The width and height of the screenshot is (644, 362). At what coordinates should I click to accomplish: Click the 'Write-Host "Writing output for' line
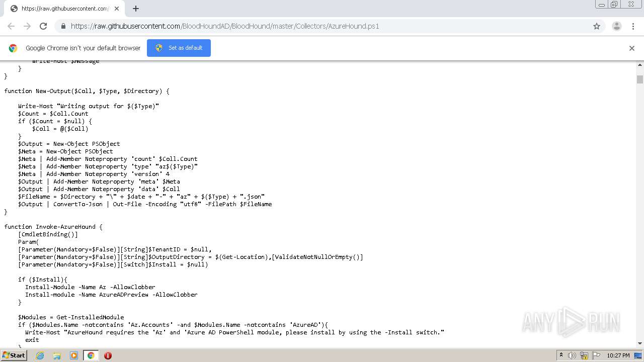pos(89,106)
